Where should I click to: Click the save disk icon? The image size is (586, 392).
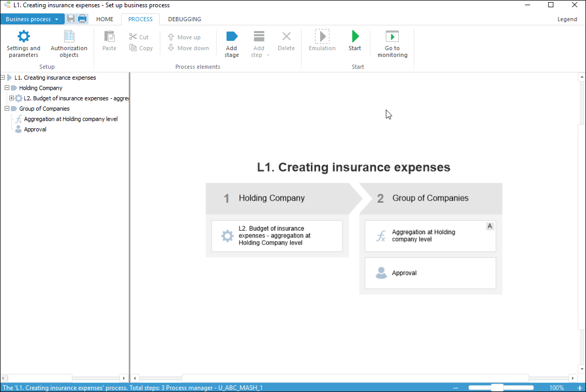click(71, 19)
